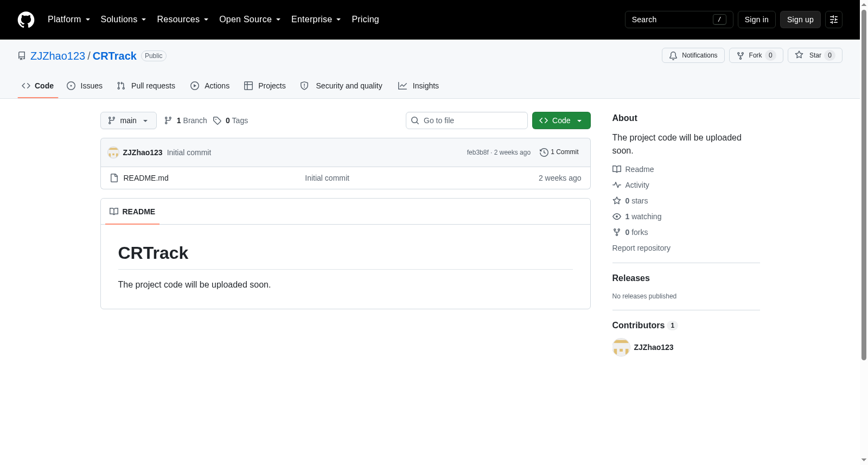Open the Insights tab

coord(418,86)
